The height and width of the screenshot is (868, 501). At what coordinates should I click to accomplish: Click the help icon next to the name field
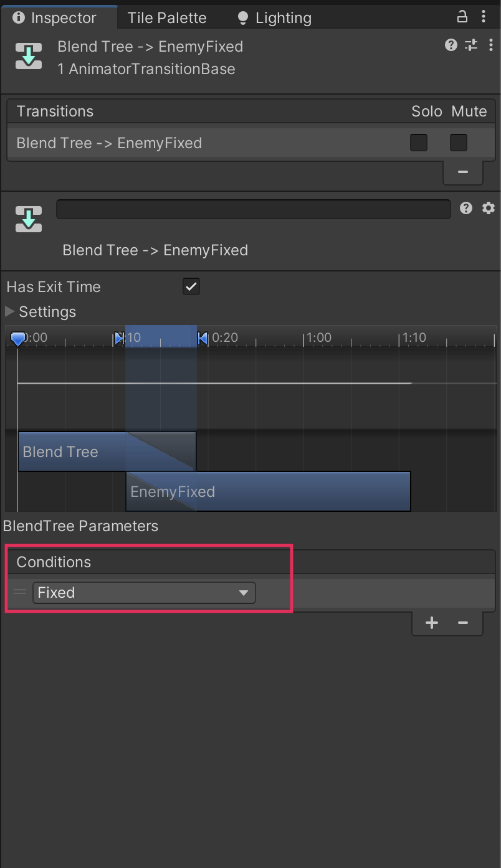pos(466,208)
